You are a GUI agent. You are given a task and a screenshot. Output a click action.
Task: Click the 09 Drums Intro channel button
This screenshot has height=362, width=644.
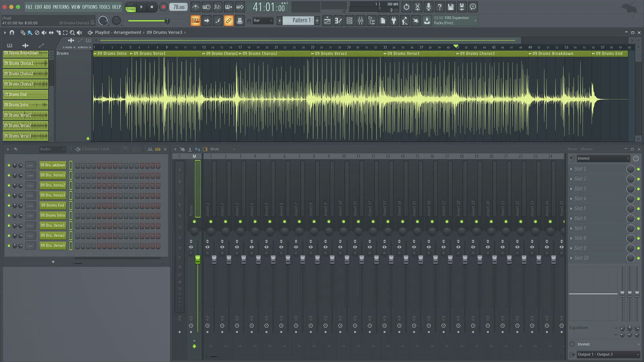53,216
